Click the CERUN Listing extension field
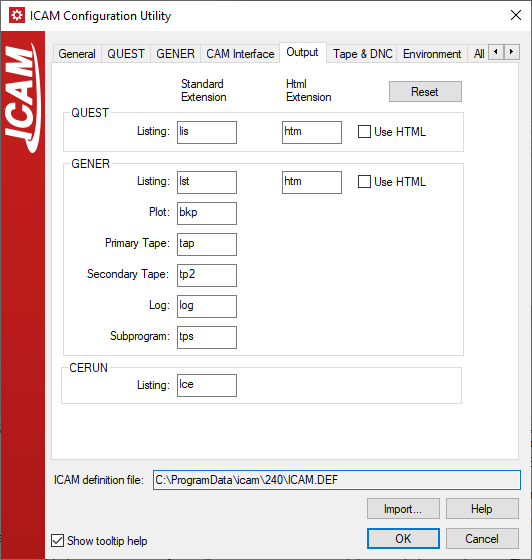 point(207,385)
